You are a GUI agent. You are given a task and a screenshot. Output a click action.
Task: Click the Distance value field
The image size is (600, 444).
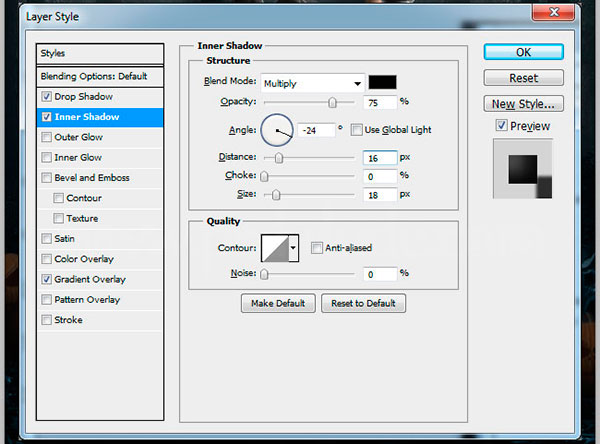tap(380, 158)
